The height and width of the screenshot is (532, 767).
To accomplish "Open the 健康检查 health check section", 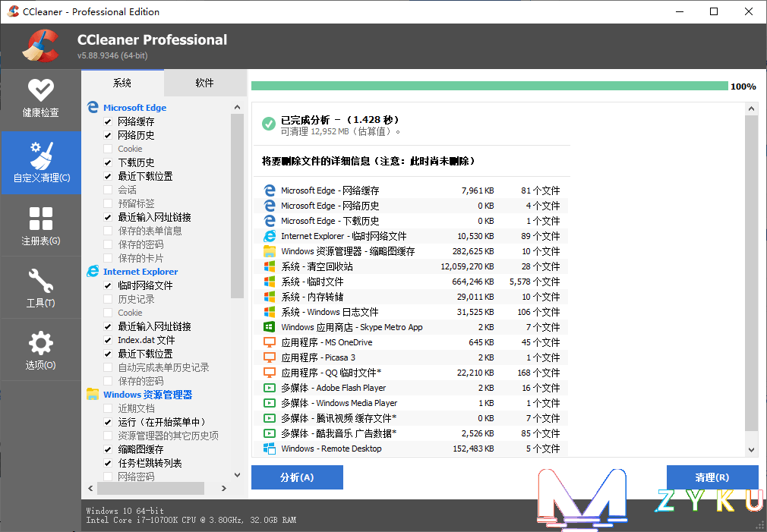I will (x=40, y=99).
